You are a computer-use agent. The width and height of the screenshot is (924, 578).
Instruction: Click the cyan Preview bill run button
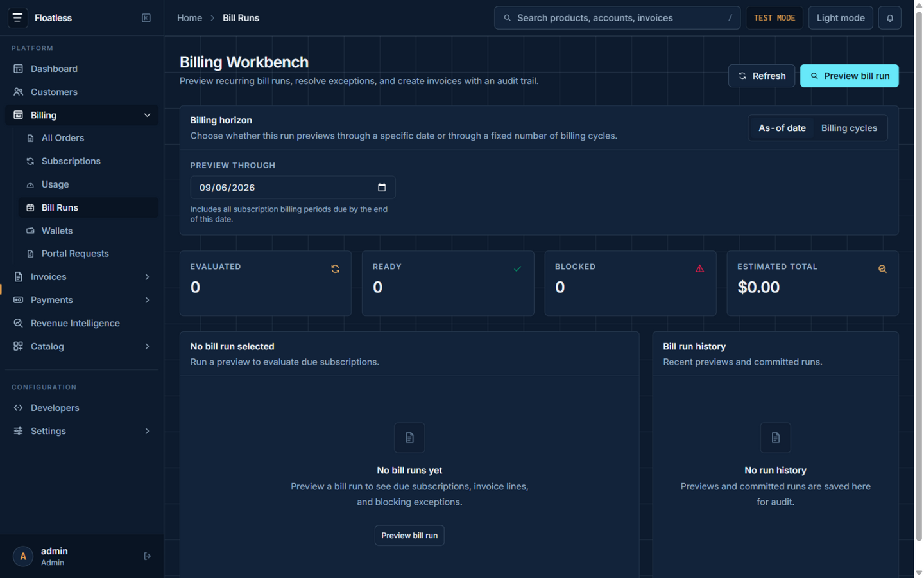click(x=849, y=76)
